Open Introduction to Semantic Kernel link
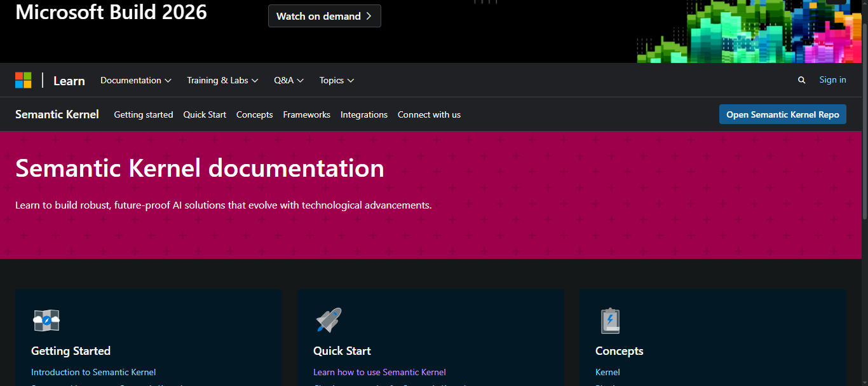The height and width of the screenshot is (386, 868). [x=93, y=372]
